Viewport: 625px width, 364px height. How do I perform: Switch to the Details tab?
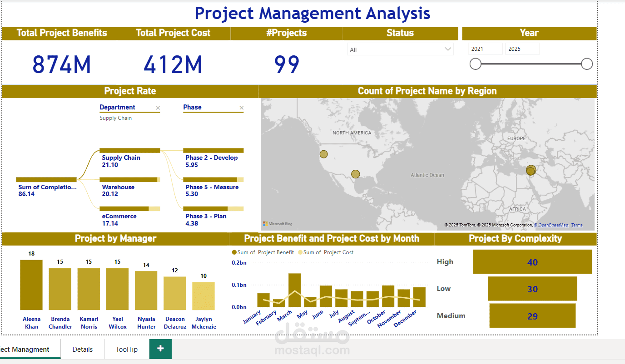(83, 349)
